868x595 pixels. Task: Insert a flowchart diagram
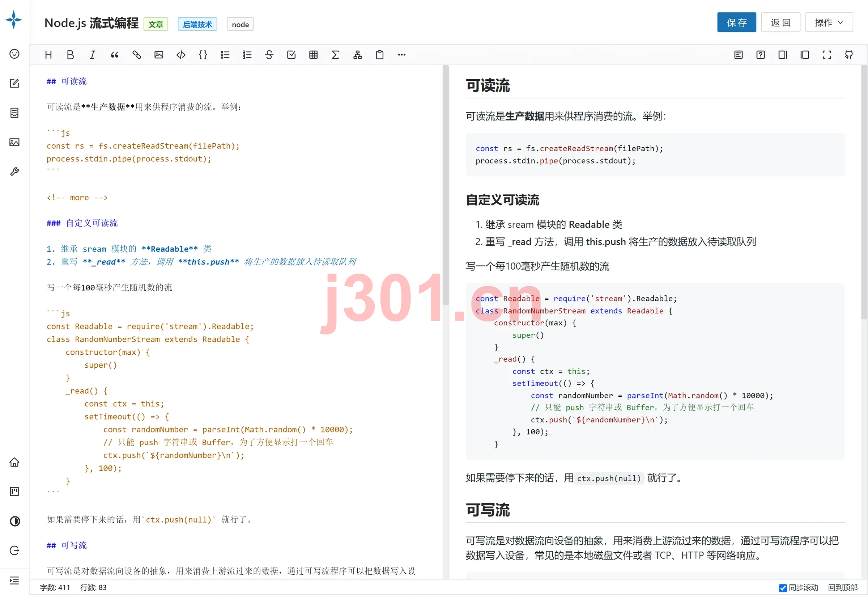pos(357,55)
